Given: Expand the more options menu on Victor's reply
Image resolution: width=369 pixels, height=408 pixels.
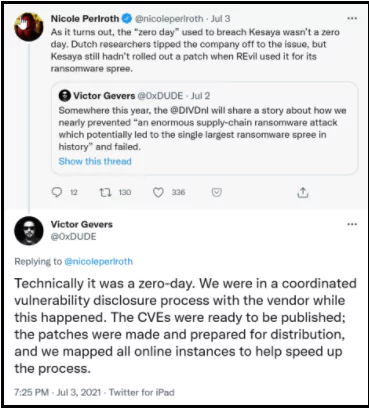Looking at the screenshot, I should pos(352,224).
